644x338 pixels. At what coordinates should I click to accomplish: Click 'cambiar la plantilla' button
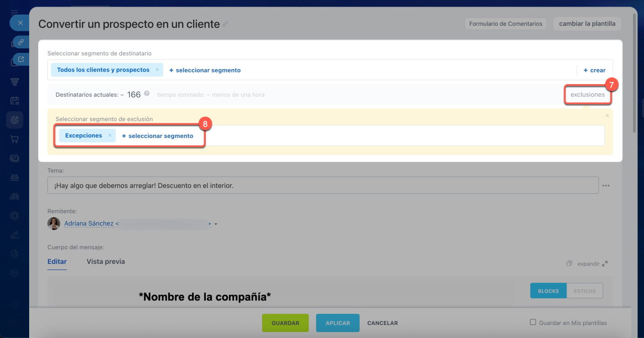pyautogui.click(x=587, y=24)
